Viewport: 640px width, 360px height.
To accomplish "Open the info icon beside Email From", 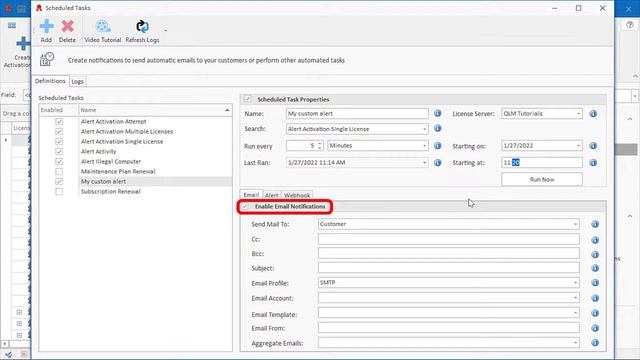I will (595, 328).
